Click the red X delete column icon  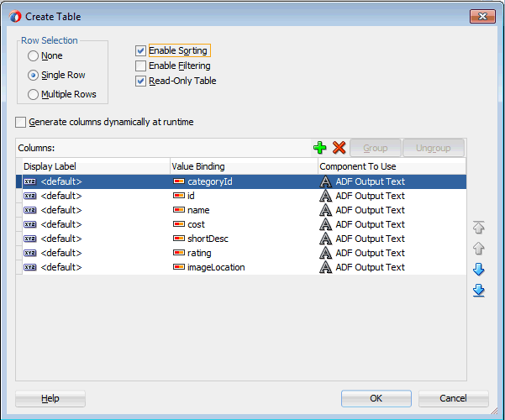339,148
